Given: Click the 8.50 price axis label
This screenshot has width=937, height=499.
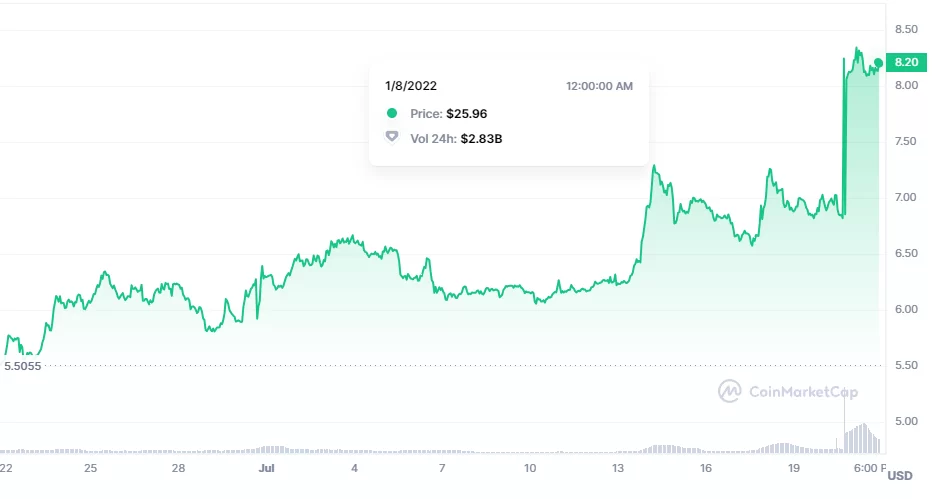Looking at the screenshot, I should [x=906, y=30].
